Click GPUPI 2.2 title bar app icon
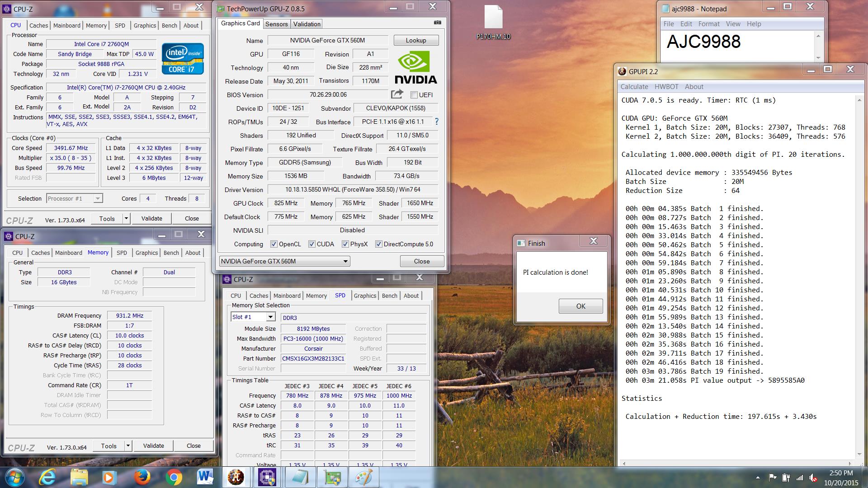 (x=623, y=71)
